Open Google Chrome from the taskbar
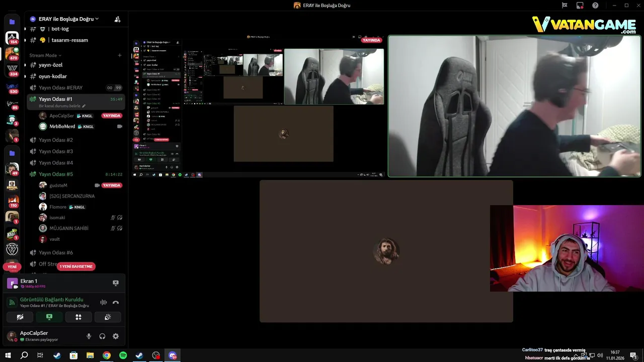The width and height of the screenshot is (644, 362). [x=107, y=355]
